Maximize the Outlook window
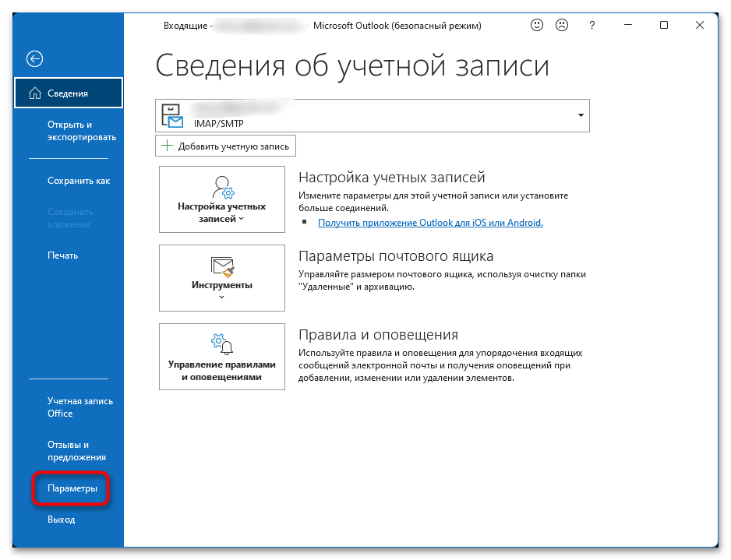 coord(664,25)
